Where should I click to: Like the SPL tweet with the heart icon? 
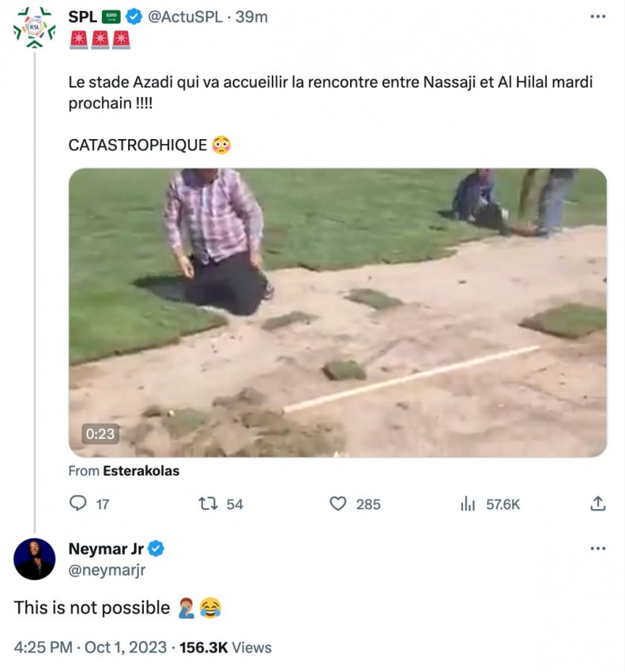click(338, 504)
